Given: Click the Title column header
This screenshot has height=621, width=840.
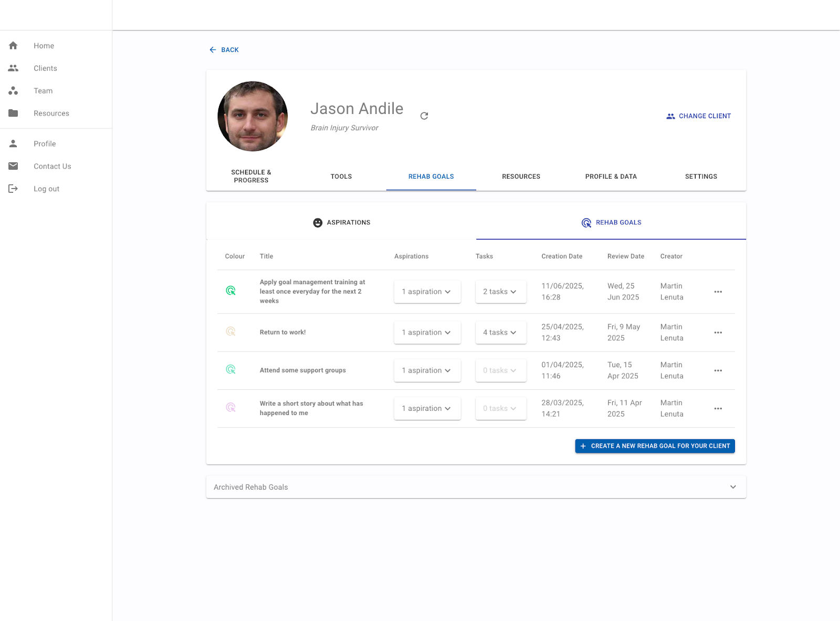Looking at the screenshot, I should tap(266, 256).
